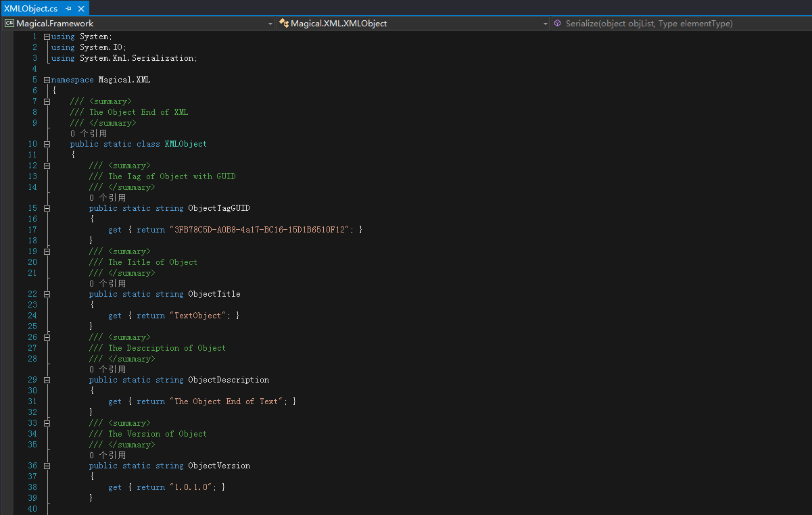Click the class icon beside Magical.XML.XMLObject

(284, 24)
